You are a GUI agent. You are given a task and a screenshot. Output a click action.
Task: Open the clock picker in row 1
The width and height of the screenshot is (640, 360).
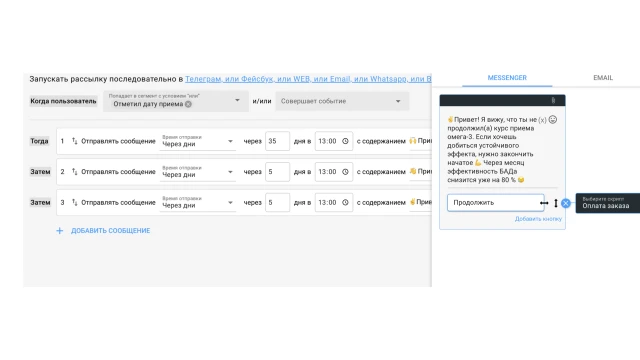(345, 141)
